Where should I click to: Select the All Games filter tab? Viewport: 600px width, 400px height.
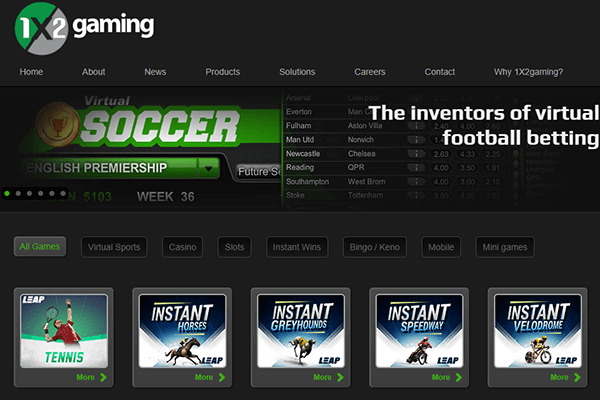tap(40, 247)
